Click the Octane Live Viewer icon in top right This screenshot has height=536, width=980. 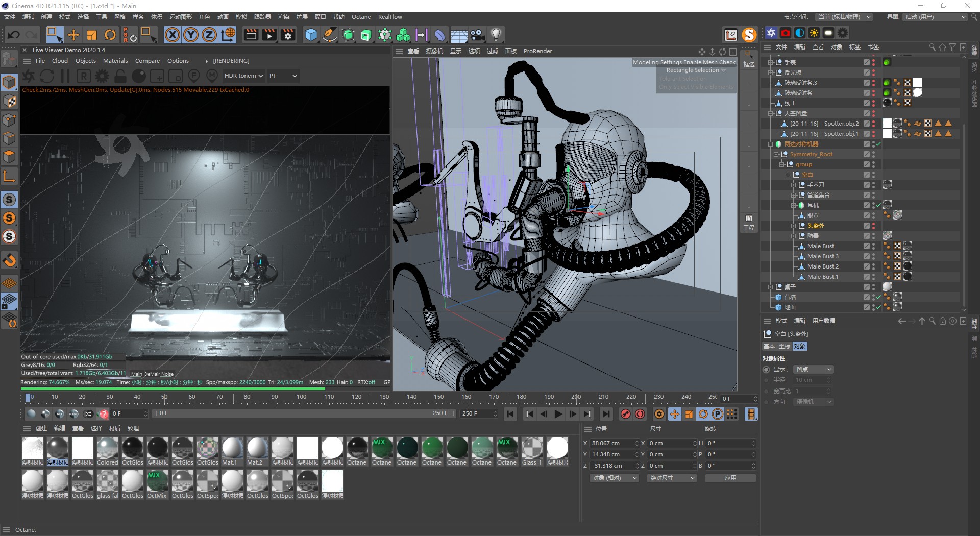click(771, 33)
